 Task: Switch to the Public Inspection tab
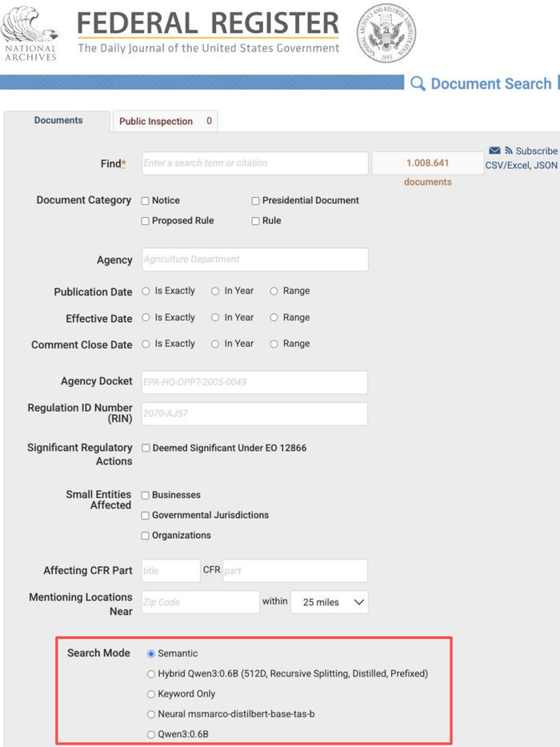166,122
